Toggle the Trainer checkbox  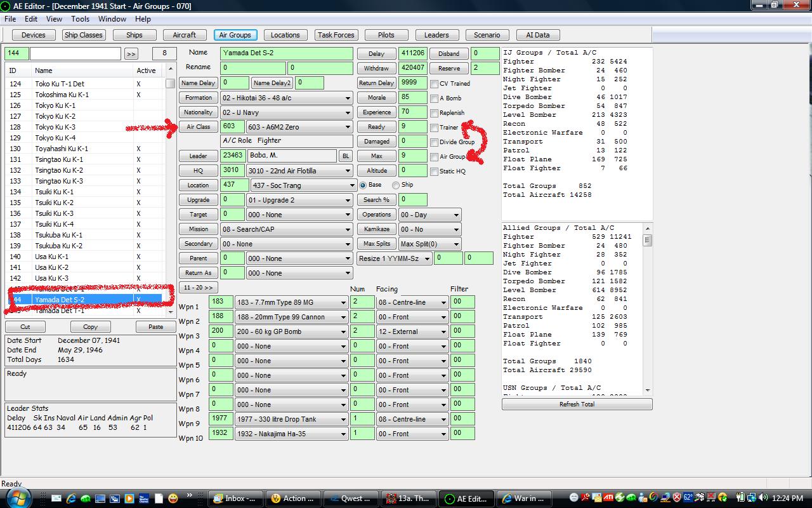tap(435, 128)
